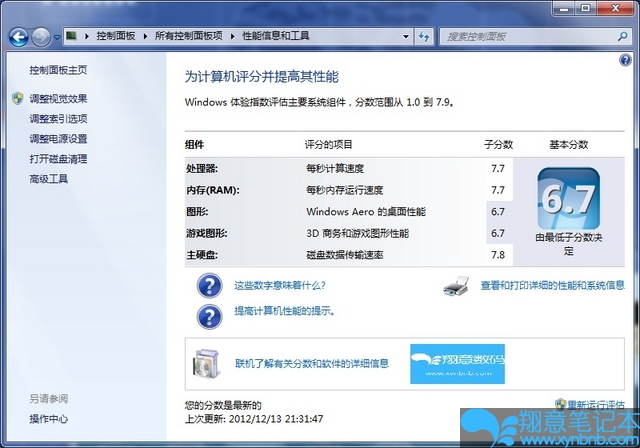Open 调整索引选项 link

click(x=58, y=119)
